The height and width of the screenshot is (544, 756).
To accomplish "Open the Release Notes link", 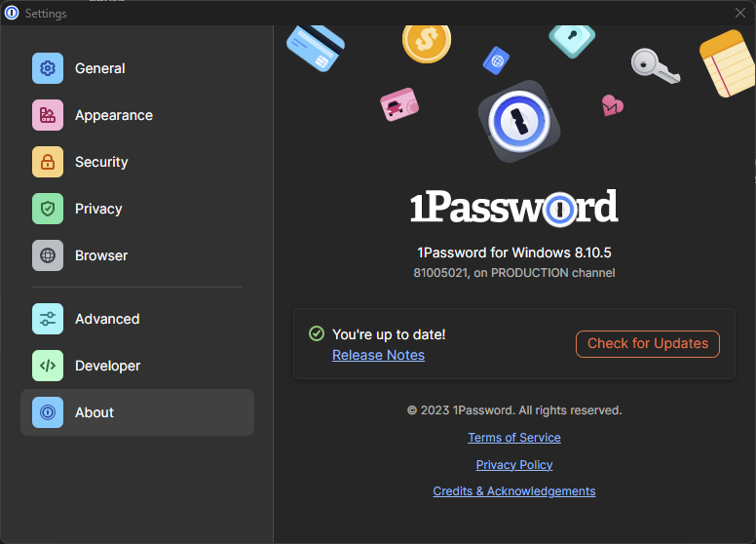I will [378, 355].
